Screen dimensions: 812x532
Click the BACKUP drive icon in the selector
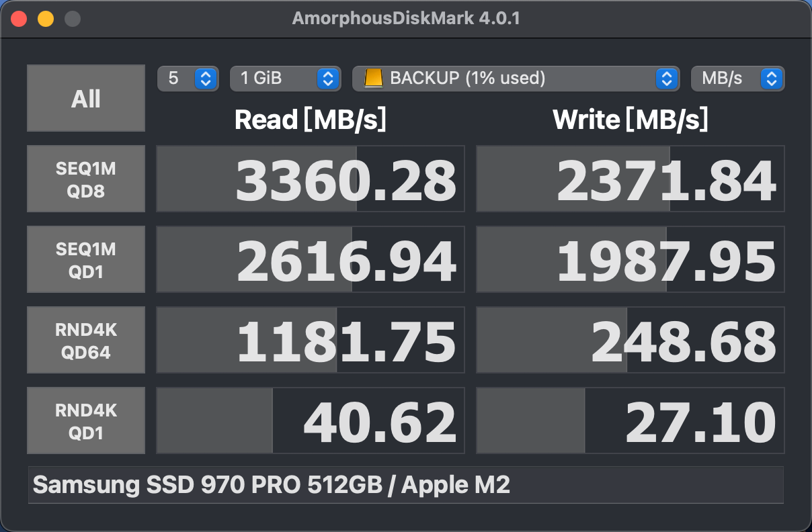374,79
